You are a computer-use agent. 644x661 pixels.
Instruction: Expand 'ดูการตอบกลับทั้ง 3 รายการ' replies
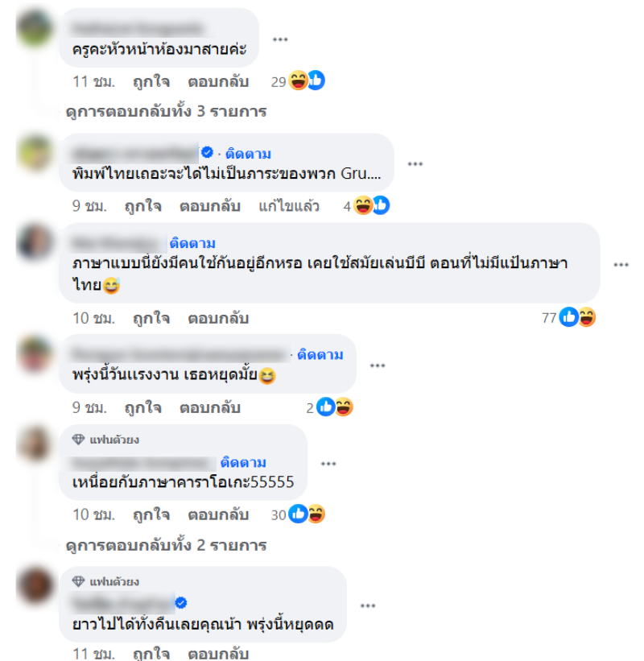(166, 111)
